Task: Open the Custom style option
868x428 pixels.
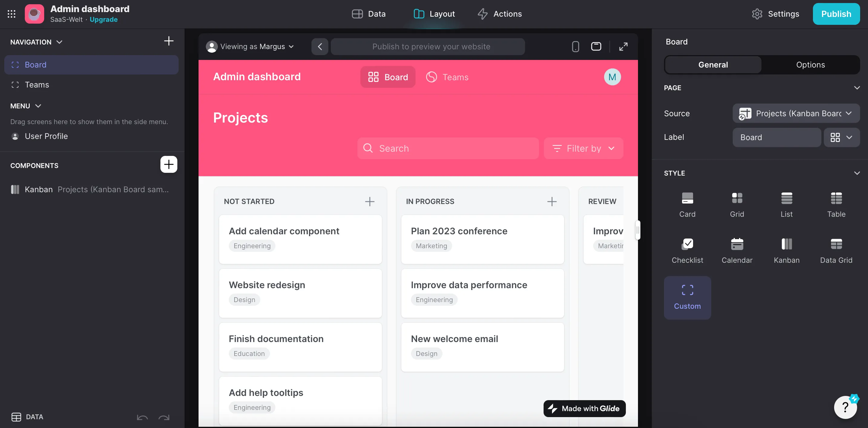Action: [687, 298]
